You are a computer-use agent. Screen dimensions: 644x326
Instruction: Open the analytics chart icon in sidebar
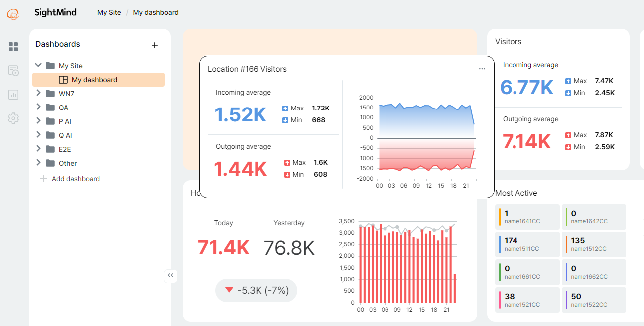(13, 95)
